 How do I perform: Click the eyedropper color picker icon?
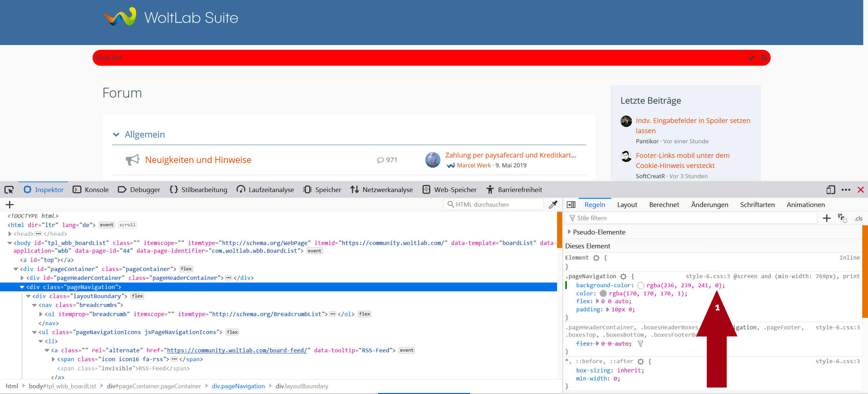point(553,205)
